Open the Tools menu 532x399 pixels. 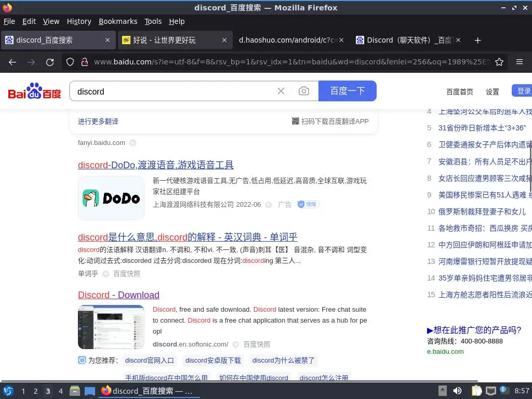153,21
